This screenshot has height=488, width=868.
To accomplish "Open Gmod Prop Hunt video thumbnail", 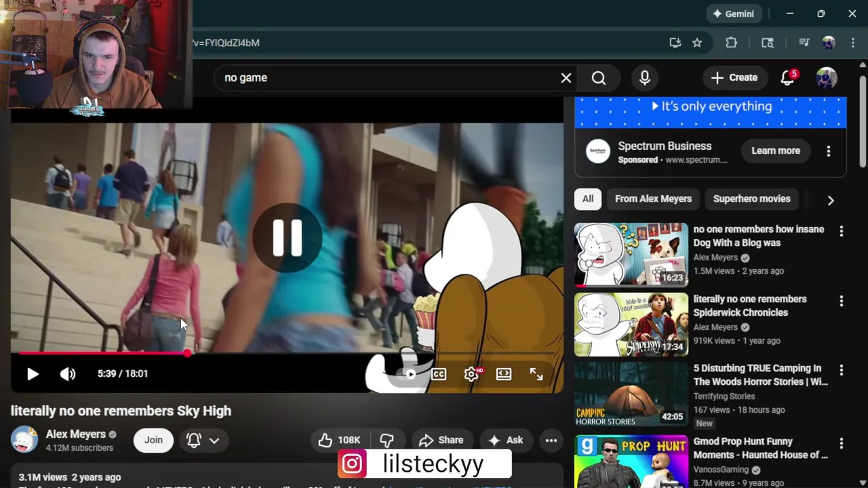I will (631, 461).
